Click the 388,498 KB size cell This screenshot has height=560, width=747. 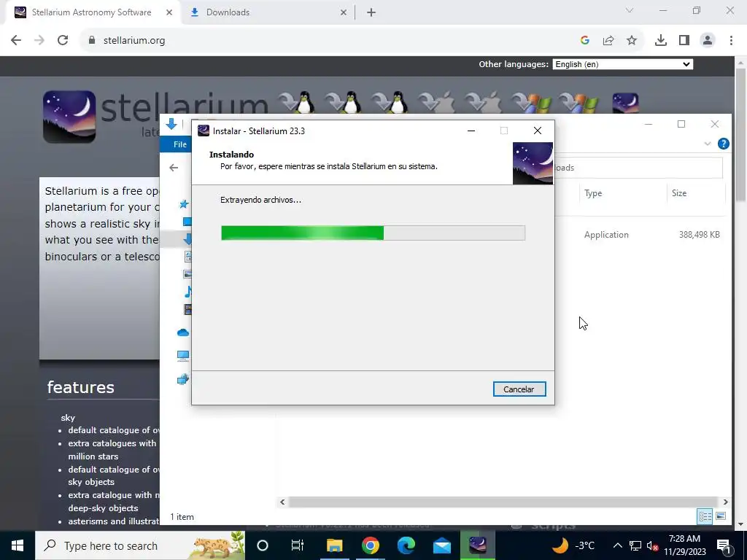(x=700, y=235)
